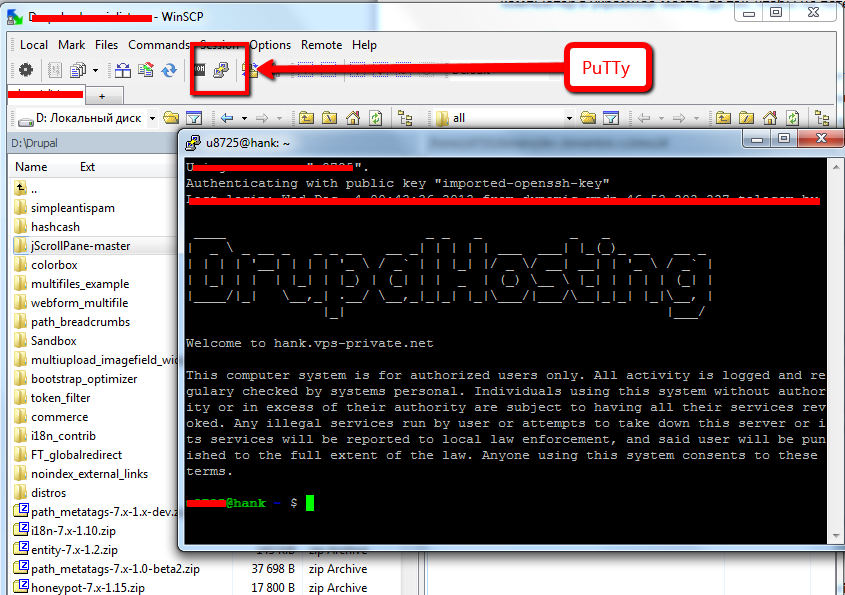Open a new session tab with plus
Image resolution: width=845 pixels, height=595 pixels.
tap(102, 96)
